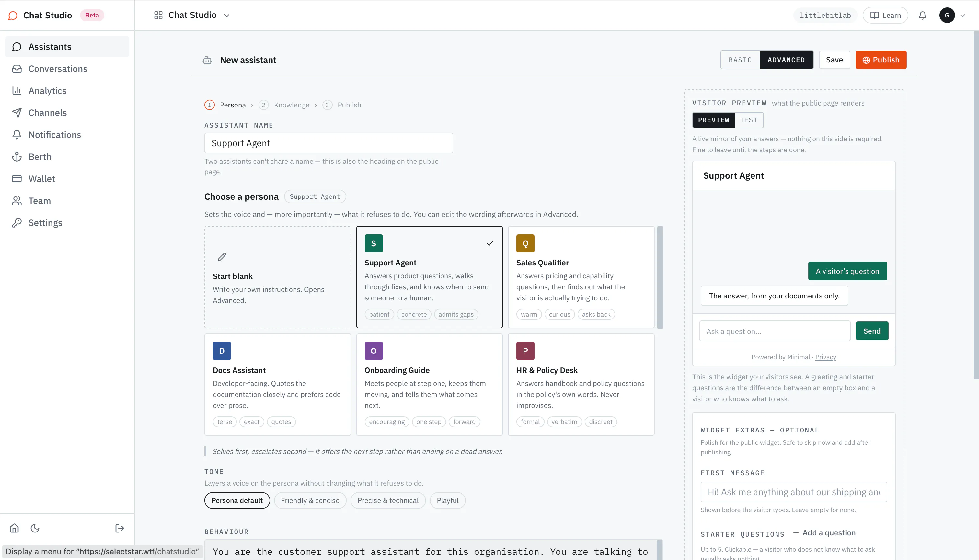
Task: Open Team people icon
Action: pos(17,200)
